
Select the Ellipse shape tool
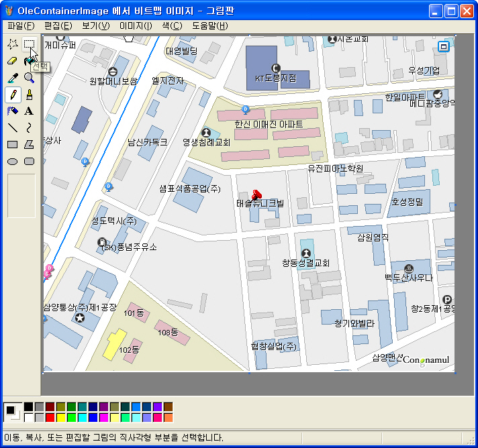tap(13, 161)
